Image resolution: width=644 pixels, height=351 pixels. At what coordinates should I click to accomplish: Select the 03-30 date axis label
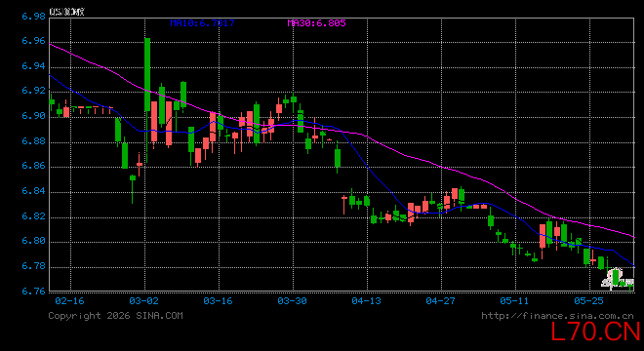(x=292, y=301)
